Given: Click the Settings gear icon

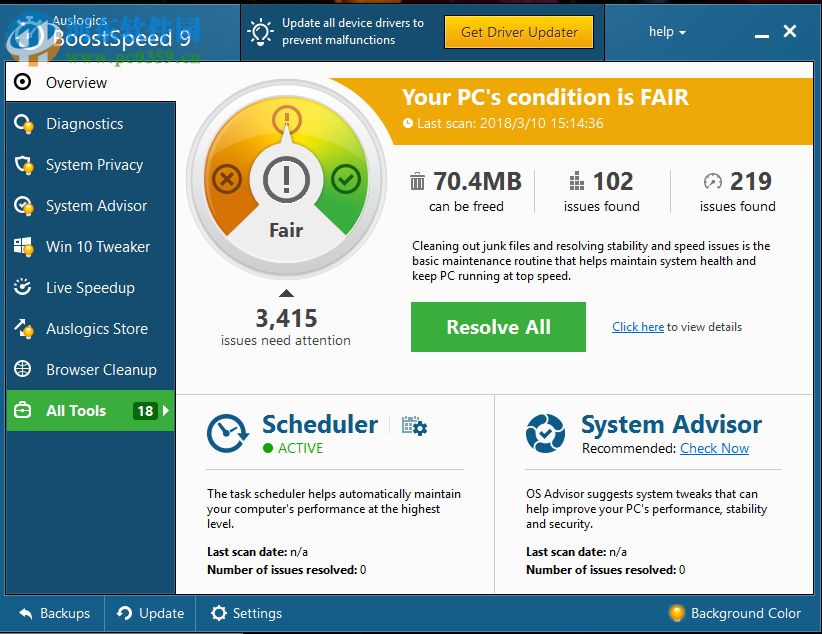Looking at the screenshot, I should [x=219, y=613].
